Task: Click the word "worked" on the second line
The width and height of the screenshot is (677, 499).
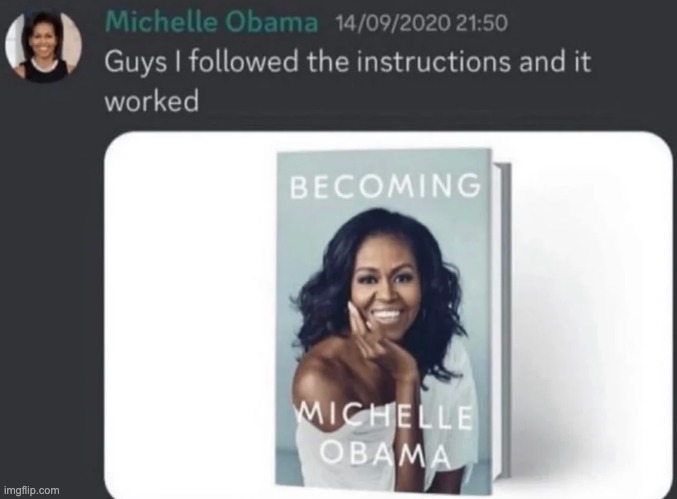Action: (152, 101)
